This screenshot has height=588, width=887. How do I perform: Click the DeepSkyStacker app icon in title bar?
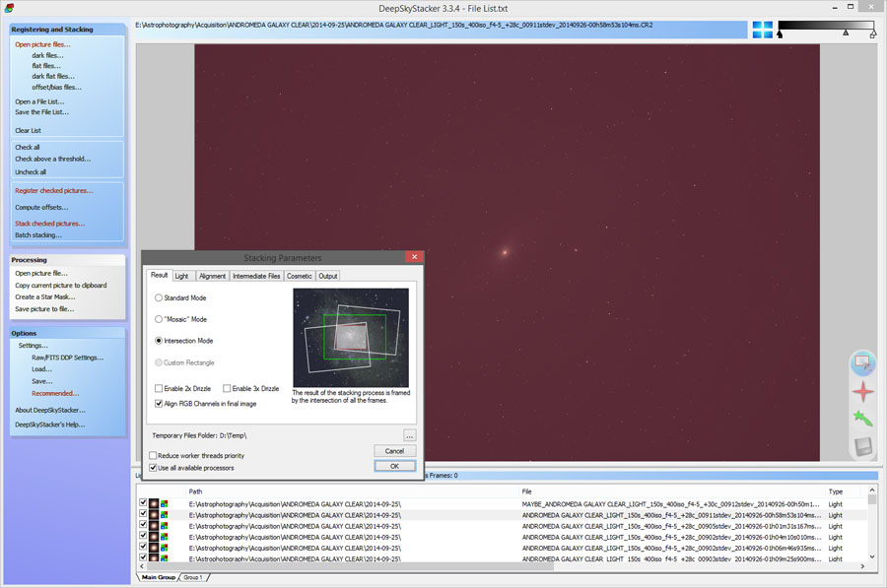coord(9,9)
